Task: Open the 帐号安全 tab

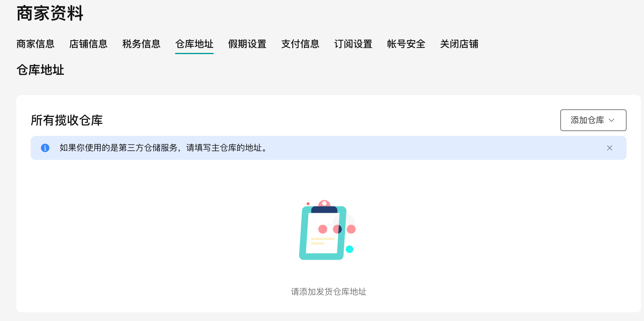Action: point(406,44)
